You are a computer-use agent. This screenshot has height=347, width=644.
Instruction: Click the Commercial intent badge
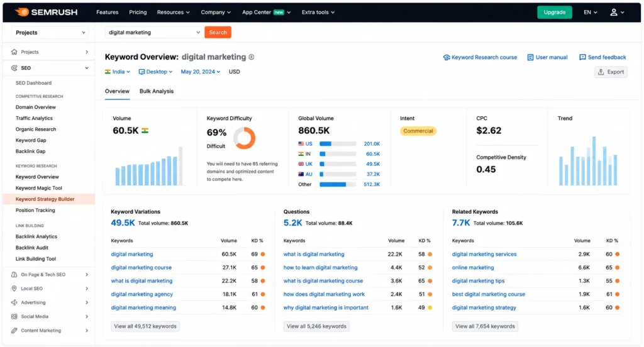(418, 131)
